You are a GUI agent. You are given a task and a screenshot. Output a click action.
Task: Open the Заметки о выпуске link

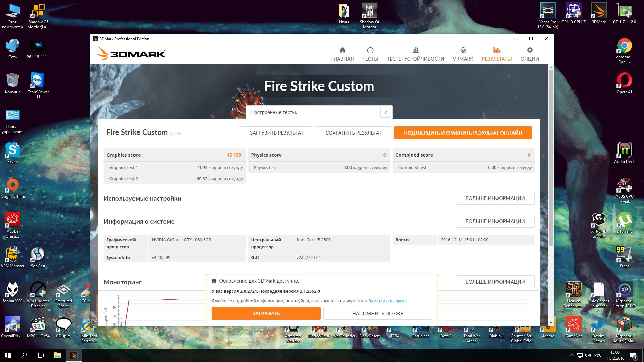pos(387,301)
